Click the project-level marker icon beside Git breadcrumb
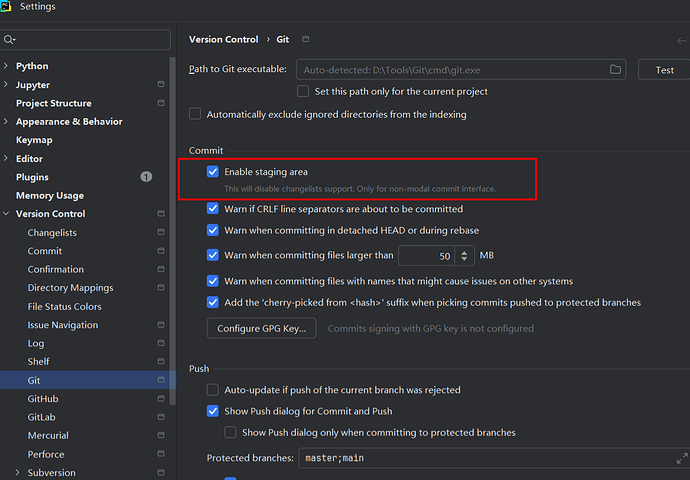690x480 pixels. [305, 39]
